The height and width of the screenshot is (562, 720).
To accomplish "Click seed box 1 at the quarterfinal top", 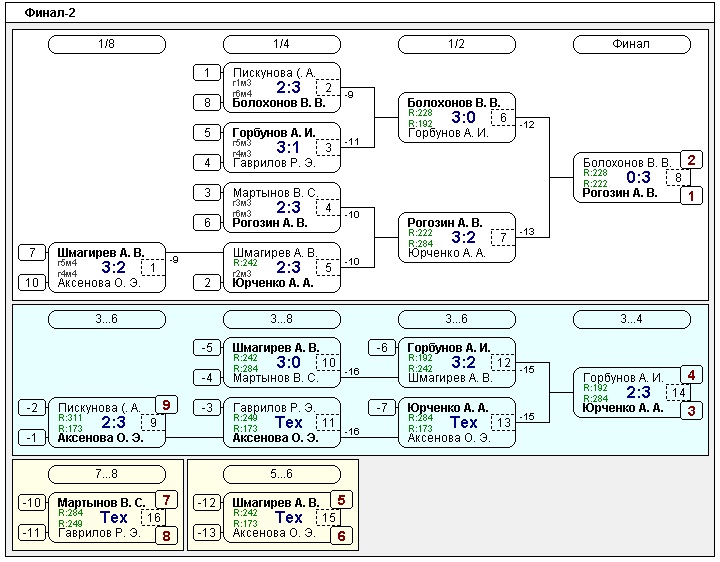I will [x=206, y=73].
